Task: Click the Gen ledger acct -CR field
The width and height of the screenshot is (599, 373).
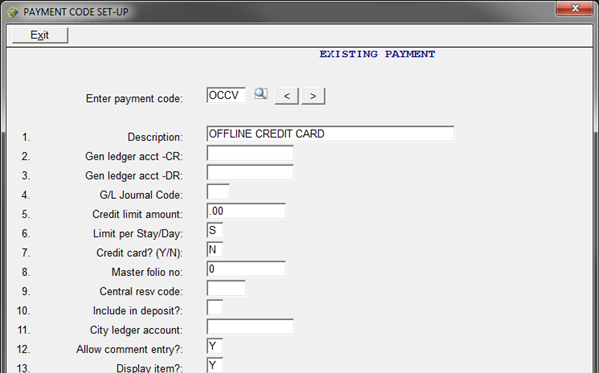Action: click(250, 153)
